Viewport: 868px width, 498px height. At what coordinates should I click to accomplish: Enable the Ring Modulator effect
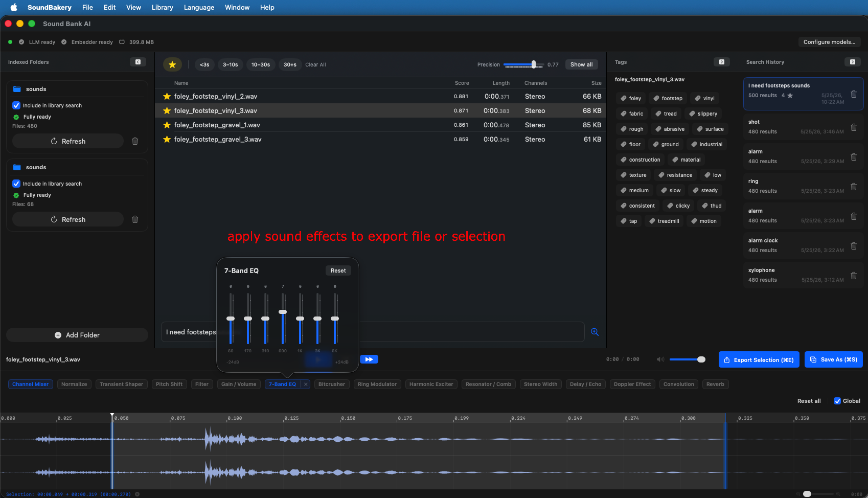point(377,384)
